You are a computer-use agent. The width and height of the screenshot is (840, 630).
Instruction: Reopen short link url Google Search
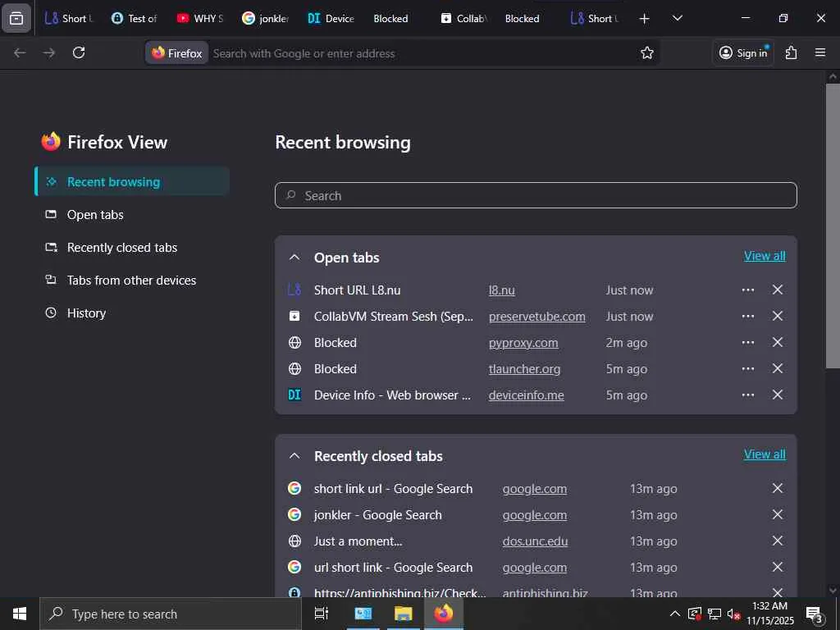(x=393, y=489)
